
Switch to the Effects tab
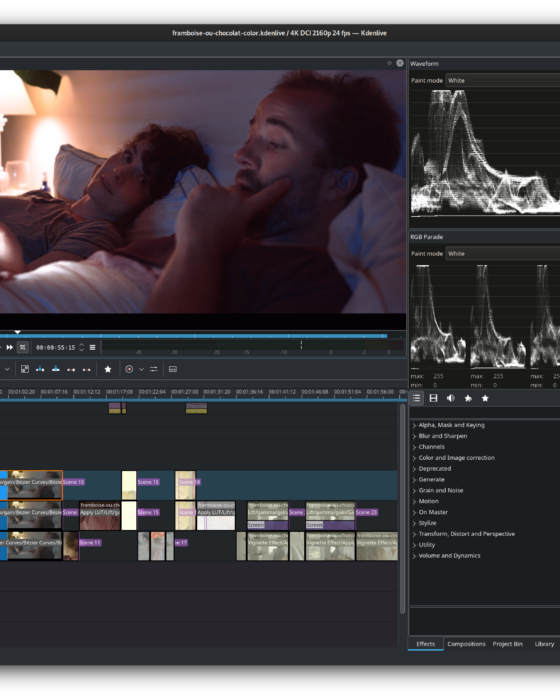426,644
